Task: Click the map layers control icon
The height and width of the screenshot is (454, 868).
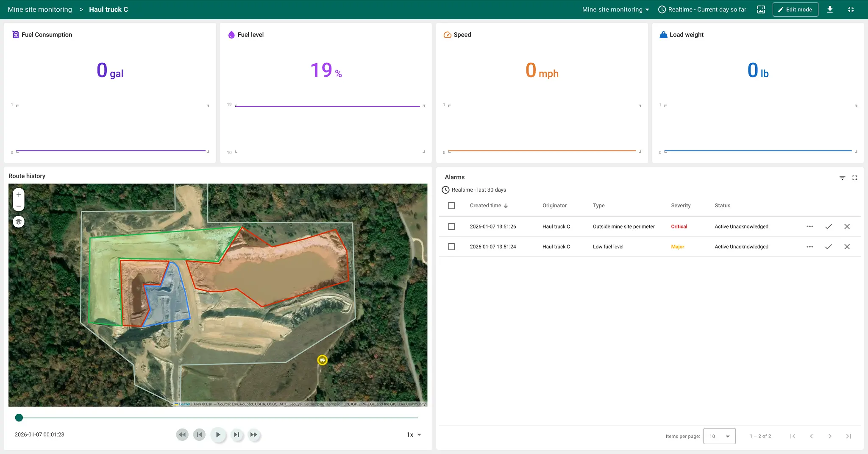Action: (19, 222)
